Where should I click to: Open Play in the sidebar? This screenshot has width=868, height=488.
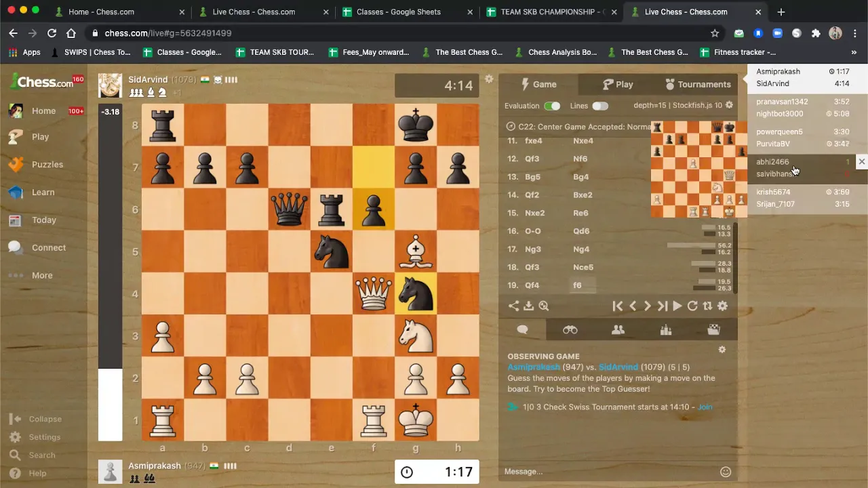pos(28,136)
